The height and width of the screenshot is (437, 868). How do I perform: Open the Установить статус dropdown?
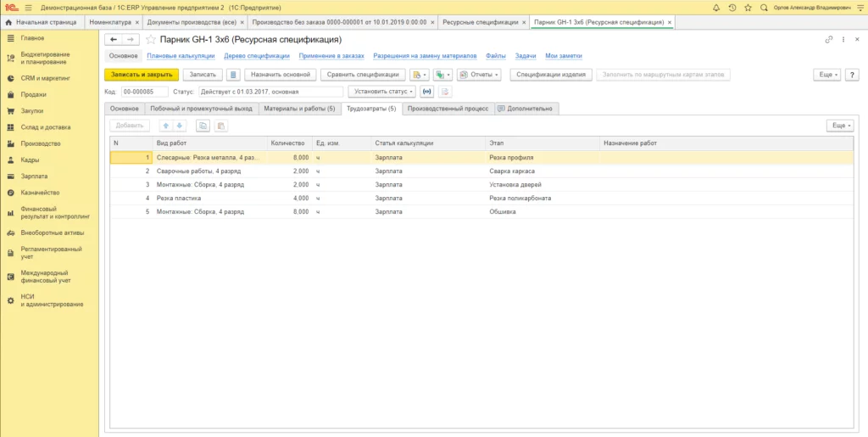click(383, 92)
